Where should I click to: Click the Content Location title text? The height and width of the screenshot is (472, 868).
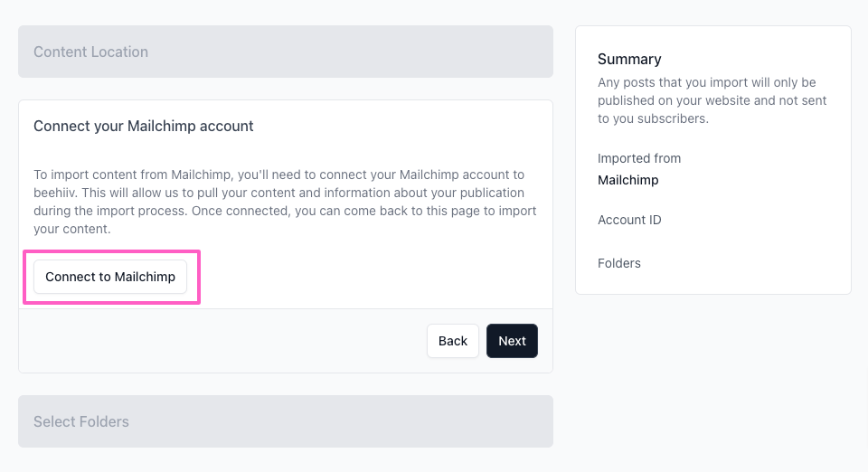click(90, 52)
